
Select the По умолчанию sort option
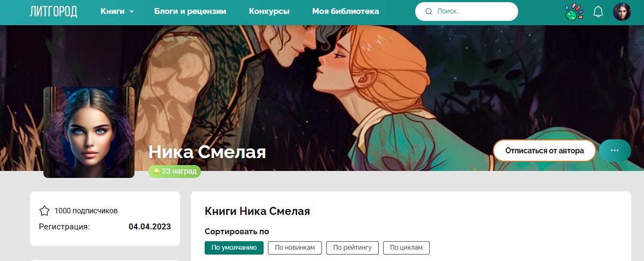point(234,248)
